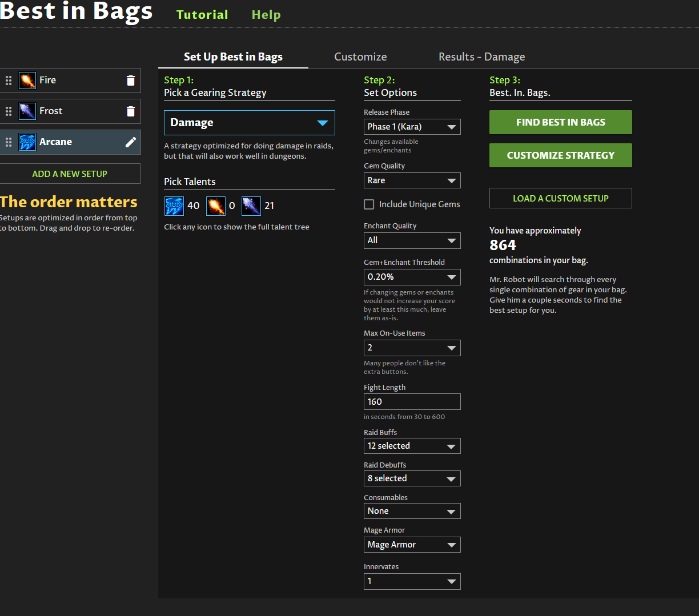Delete the Frost setup with trash icon
Screen dimensions: 699x616
point(131,111)
